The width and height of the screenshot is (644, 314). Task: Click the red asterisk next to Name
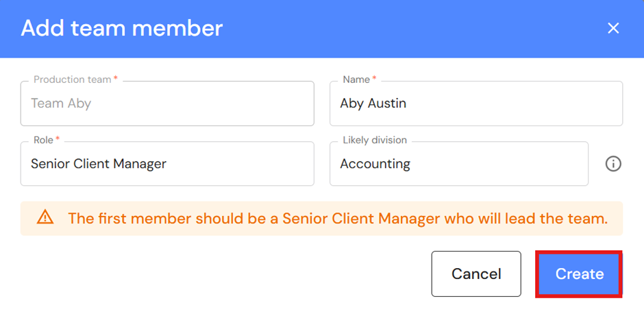[374, 80]
